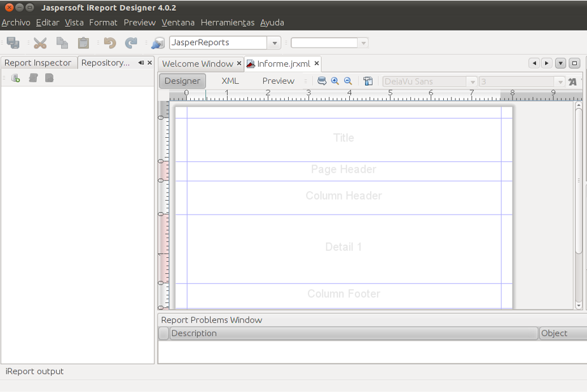Image resolution: width=587 pixels, height=392 pixels.
Task: Click the Informe.jrxml tab file icon
Action: pyautogui.click(x=251, y=64)
